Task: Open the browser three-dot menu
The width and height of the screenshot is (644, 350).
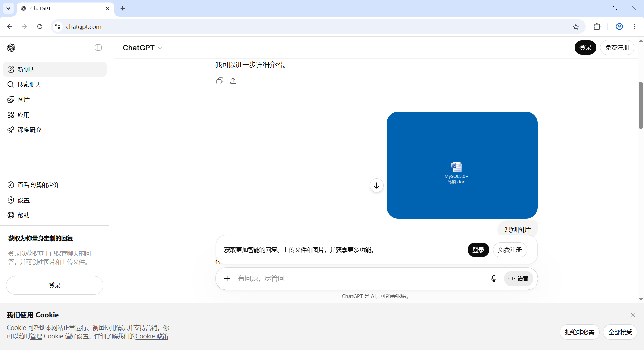Action: point(634,27)
